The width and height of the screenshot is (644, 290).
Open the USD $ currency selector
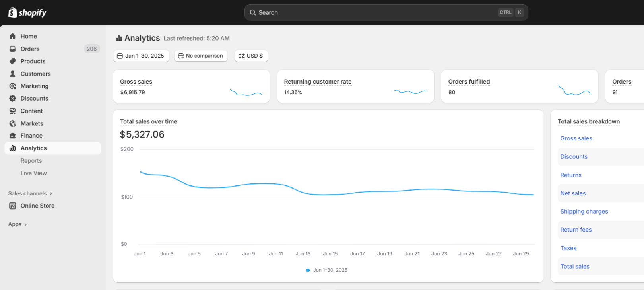(x=251, y=56)
